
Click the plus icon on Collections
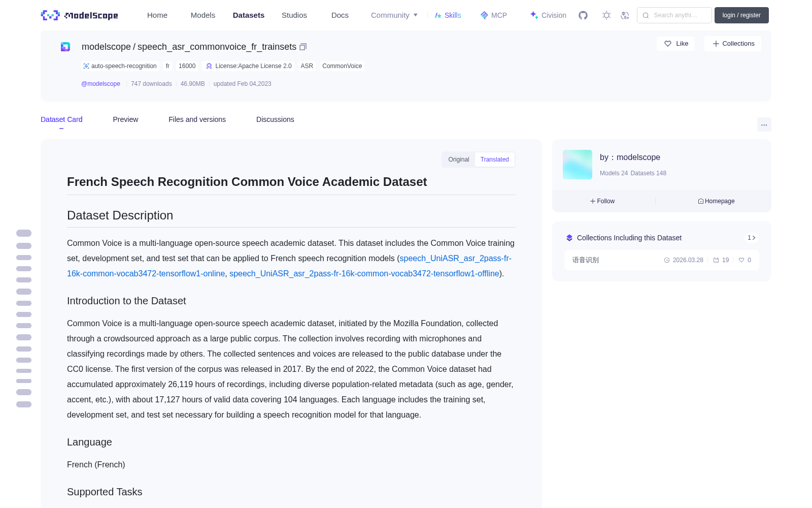(x=716, y=44)
